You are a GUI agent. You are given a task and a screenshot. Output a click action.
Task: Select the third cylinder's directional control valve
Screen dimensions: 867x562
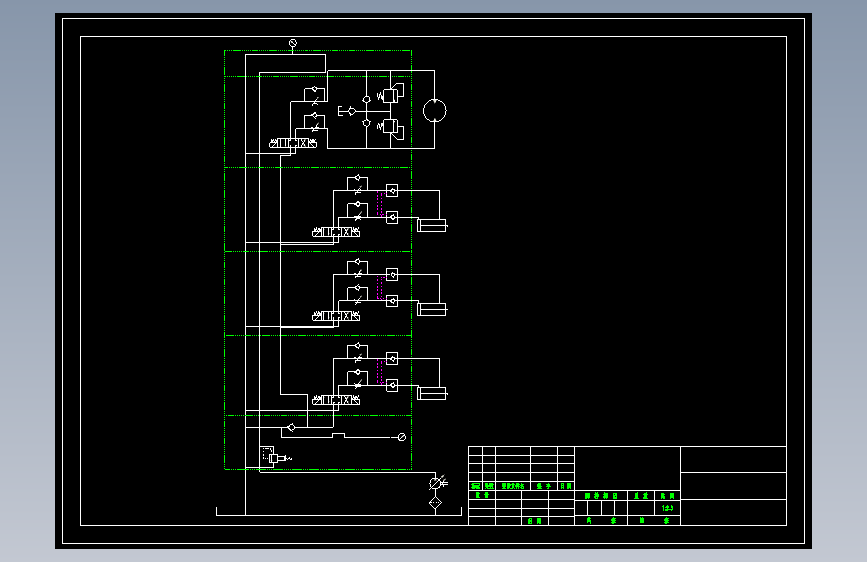(x=336, y=400)
